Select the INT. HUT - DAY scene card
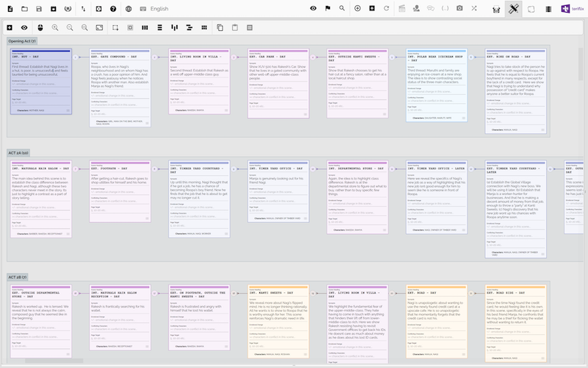 coord(41,82)
